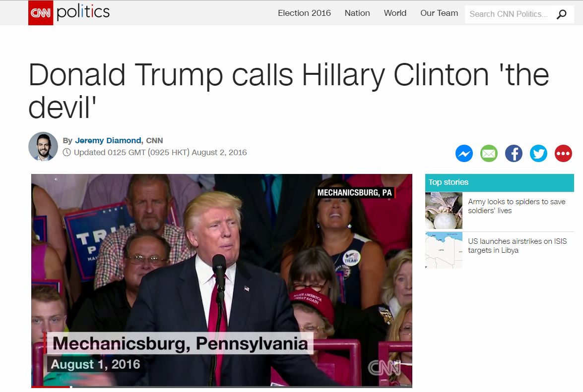This screenshot has height=392, width=583.
Task: Click the Libya map thumbnail
Action: click(x=444, y=250)
